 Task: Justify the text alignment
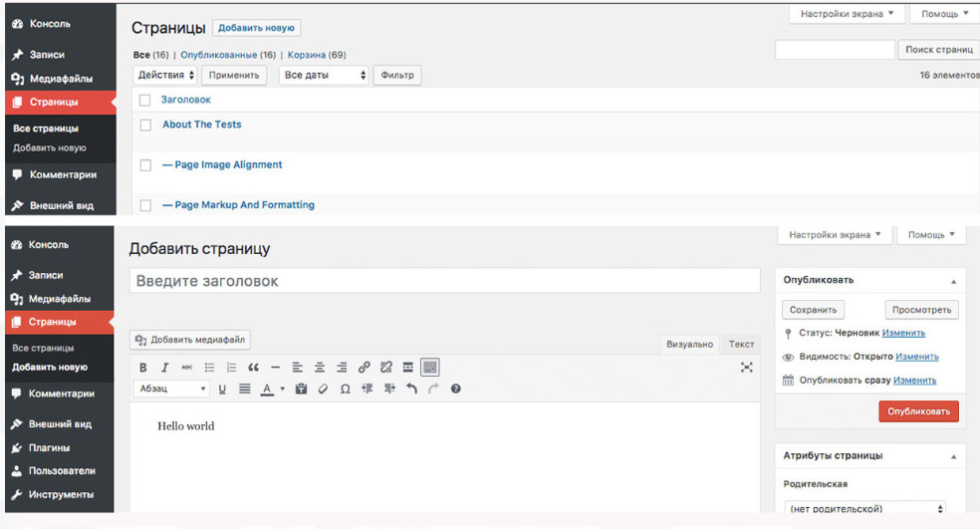(244, 389)
